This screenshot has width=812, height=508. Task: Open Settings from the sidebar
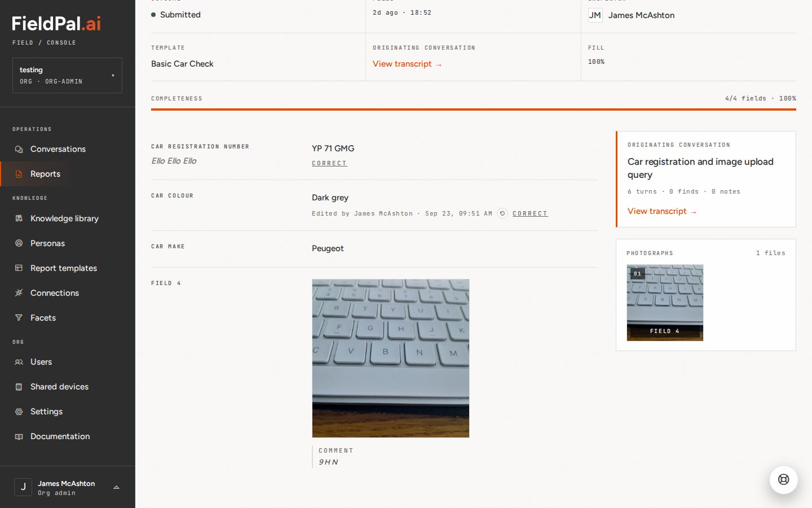point(68,411)
